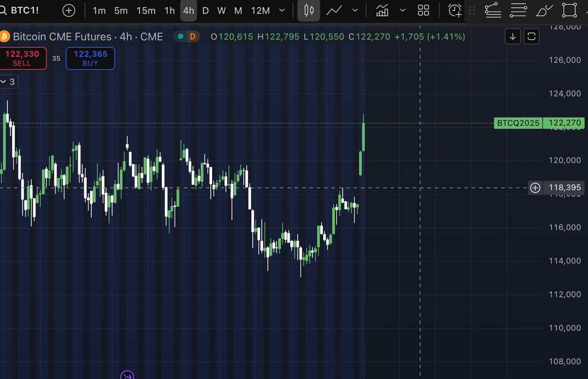
Task: Click the add symbol plus icon
Action: (69, 10)
